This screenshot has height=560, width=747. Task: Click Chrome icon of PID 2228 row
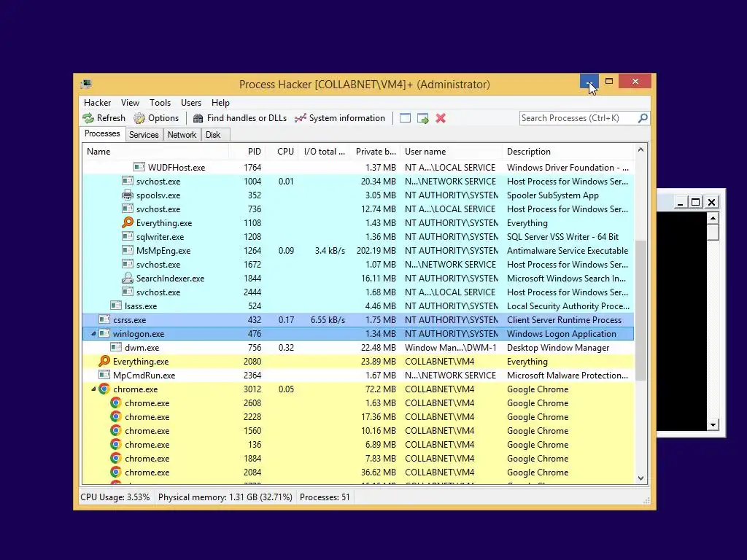(116, 416)
